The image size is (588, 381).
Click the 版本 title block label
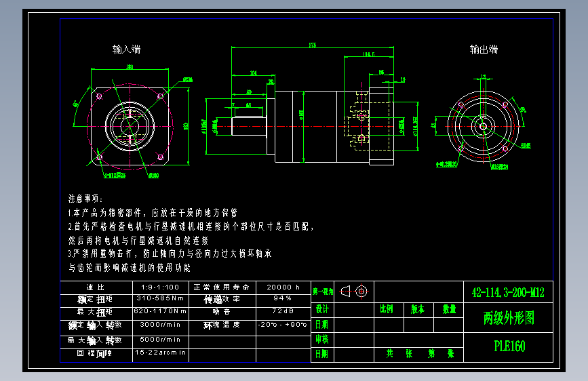pyautogui.click(x=417, y=309)
